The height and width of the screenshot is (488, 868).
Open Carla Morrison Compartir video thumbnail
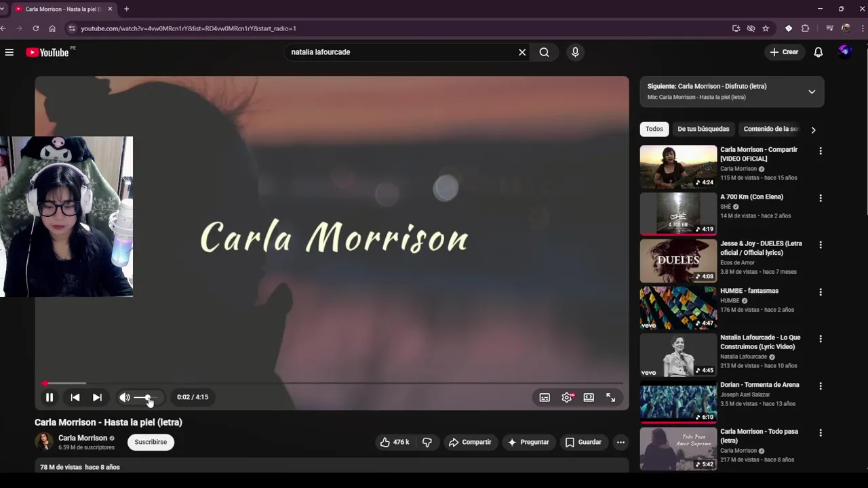pyautogui.click(x=678, y=167)
